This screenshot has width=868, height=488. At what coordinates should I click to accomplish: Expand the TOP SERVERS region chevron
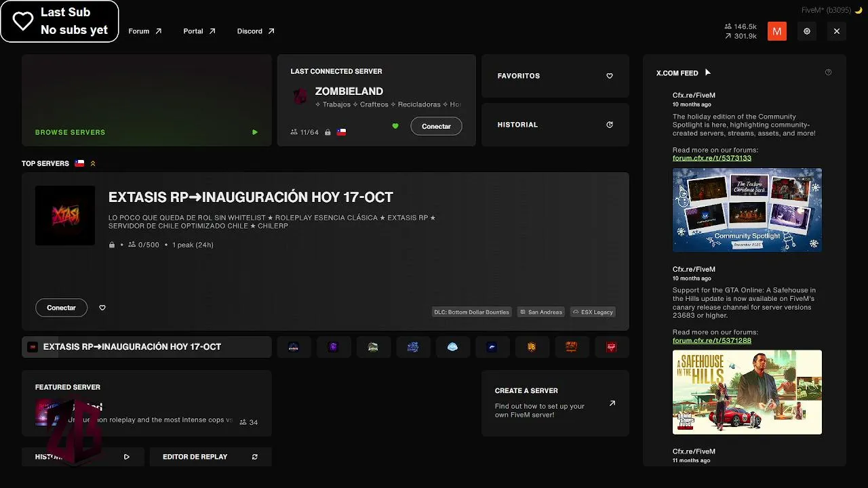(93, 163)
